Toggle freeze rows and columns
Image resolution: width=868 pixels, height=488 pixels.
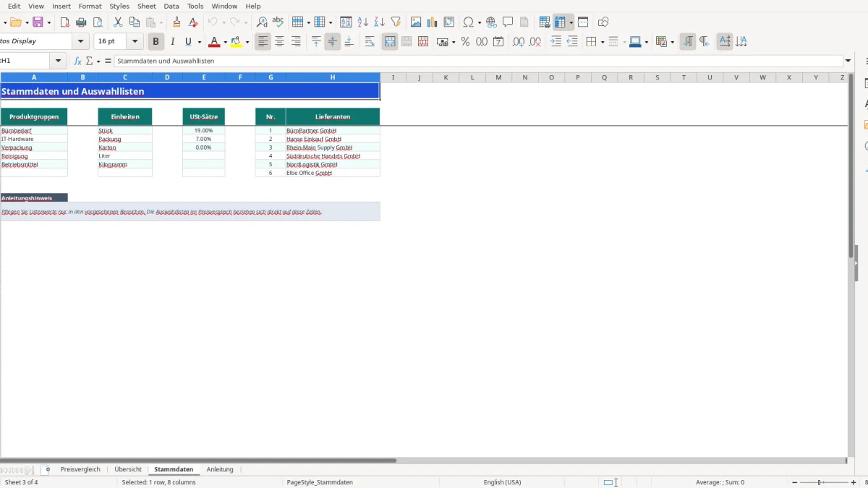click(x=560, y=22)
